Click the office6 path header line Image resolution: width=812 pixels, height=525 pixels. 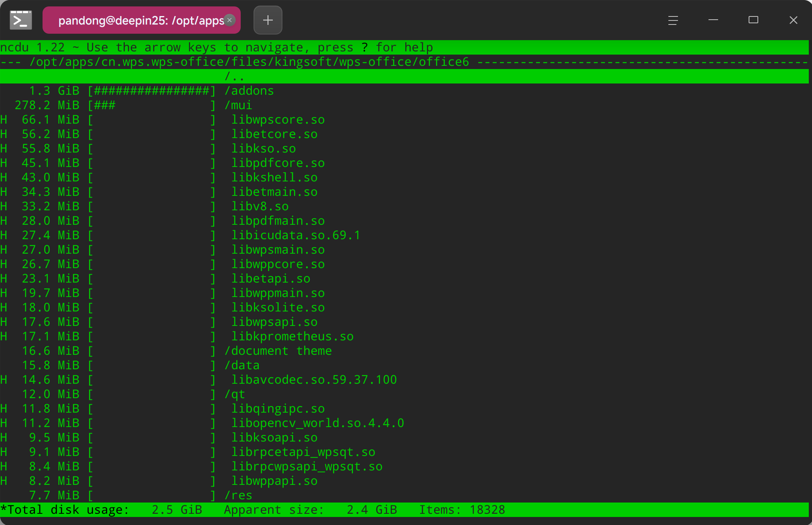404,62
